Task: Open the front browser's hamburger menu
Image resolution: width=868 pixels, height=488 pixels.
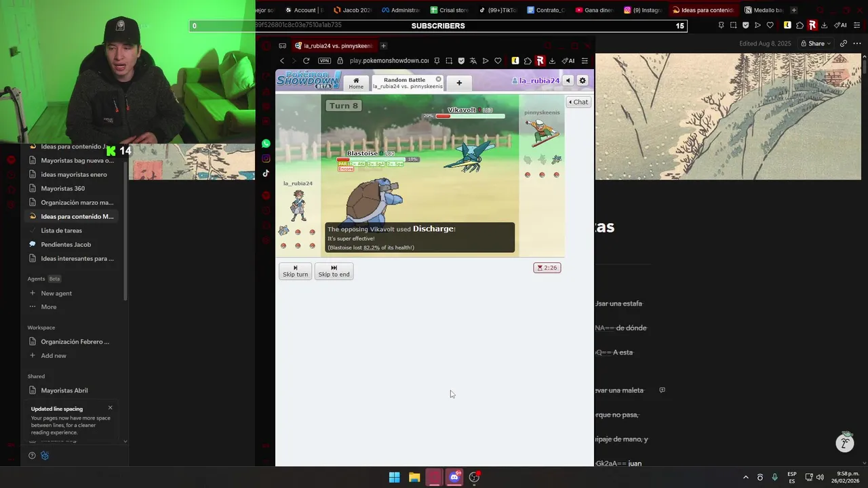Action: tap(585, 61)
